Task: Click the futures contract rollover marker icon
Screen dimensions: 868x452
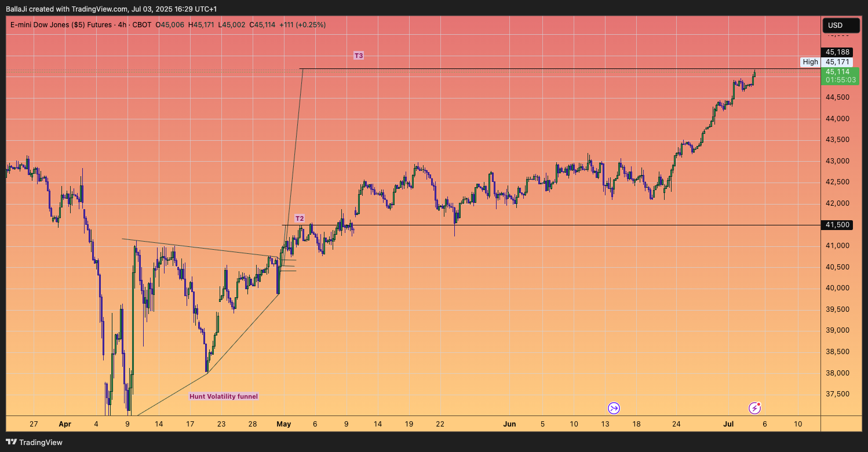Action: tap(614, 409)
